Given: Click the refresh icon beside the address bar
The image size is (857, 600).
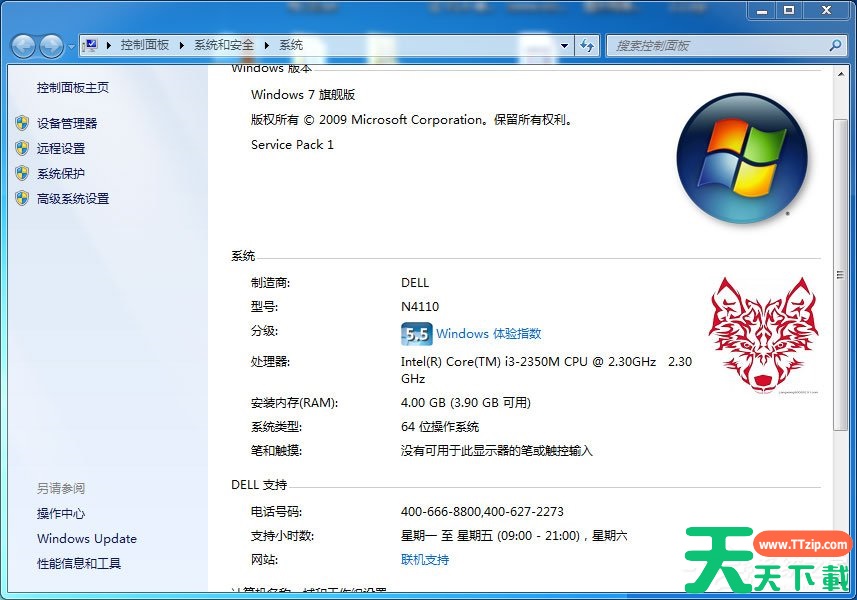Looking at the screenshot, I should pyautogui.click(x=587, y=45).
